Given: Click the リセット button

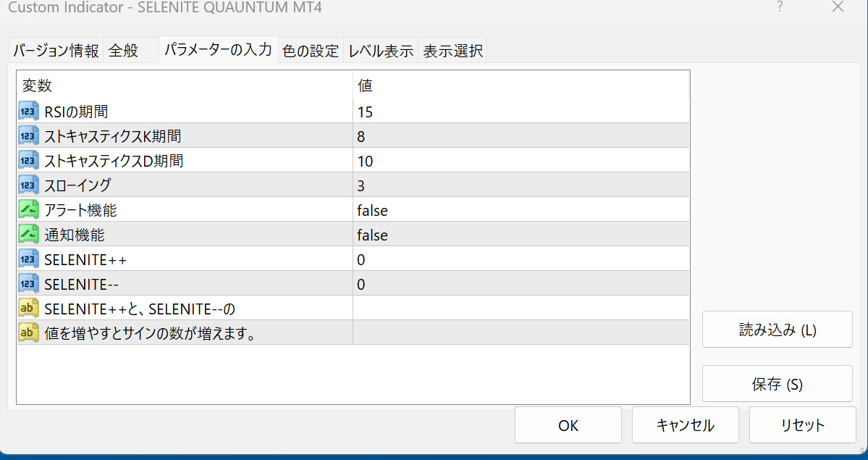Looking at the screenshot, I should click(802, 425).
